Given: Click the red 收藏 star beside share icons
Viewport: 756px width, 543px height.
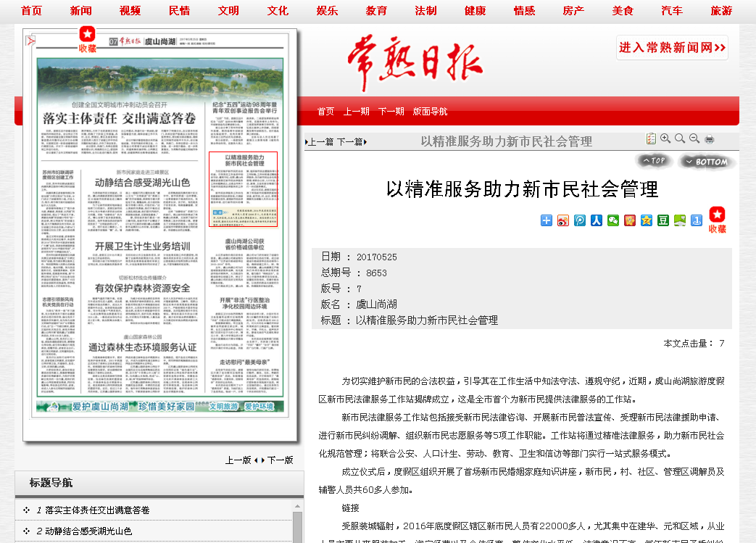Looking at the screenshot, I should coord(717,220).
